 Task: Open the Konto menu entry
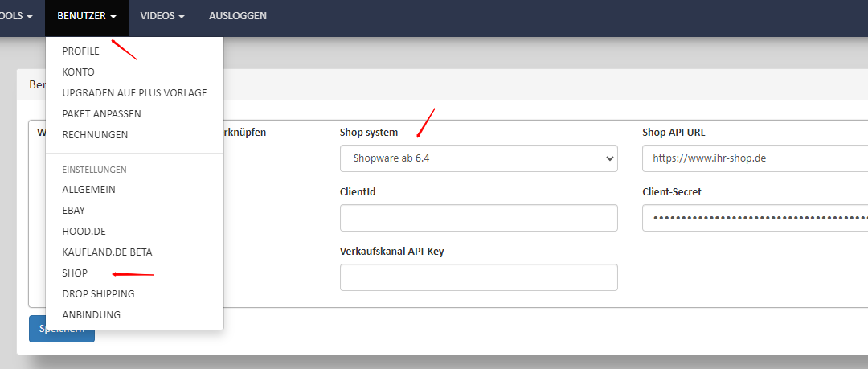pyautogui.click(x=78, y=72)
